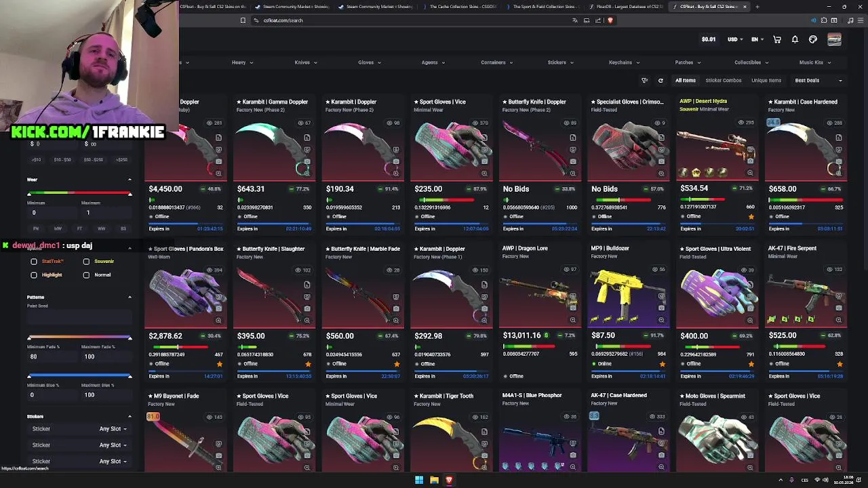This screenshot has width=868, height=488.
Task: Click the favorite star on MP9 Bulldozer
Action: 662,364
